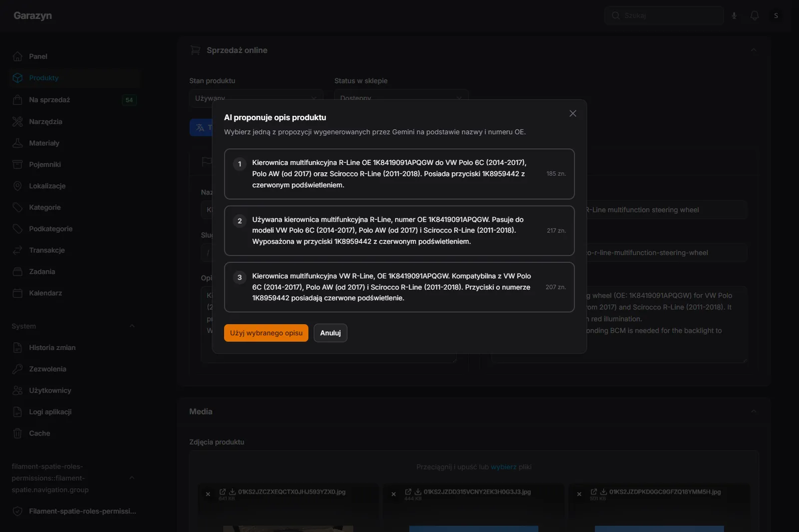Click 'Użyj wybranego opisu' button

[x=266, y=333]
